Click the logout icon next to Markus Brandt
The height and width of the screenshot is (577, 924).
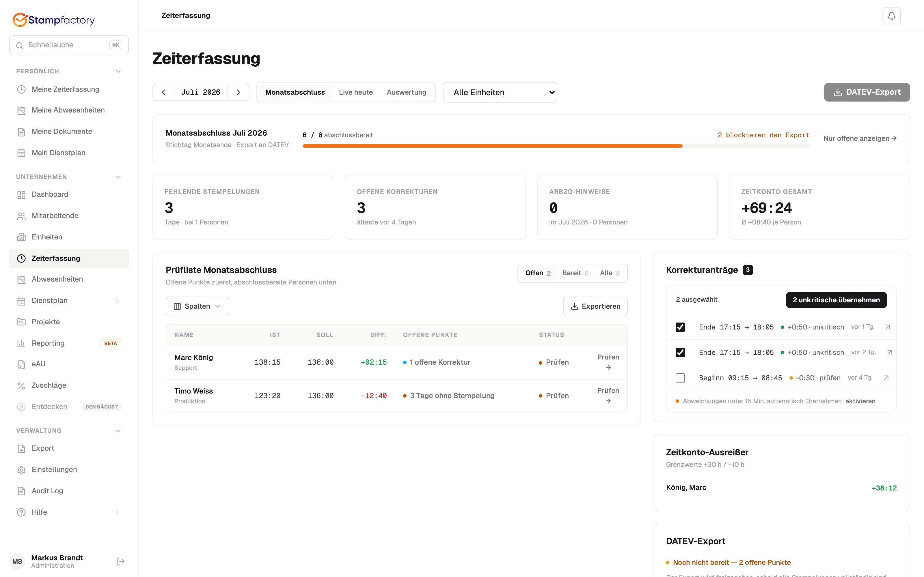point(120,561)
